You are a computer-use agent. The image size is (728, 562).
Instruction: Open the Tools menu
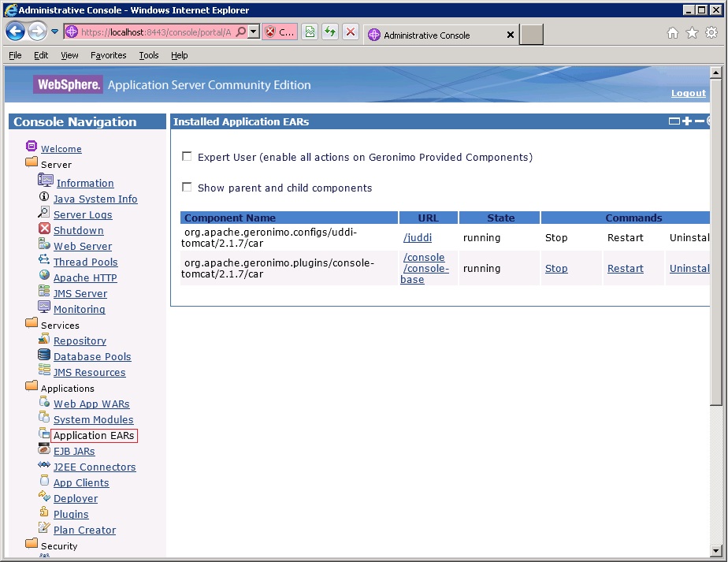(x=149, y=55)
